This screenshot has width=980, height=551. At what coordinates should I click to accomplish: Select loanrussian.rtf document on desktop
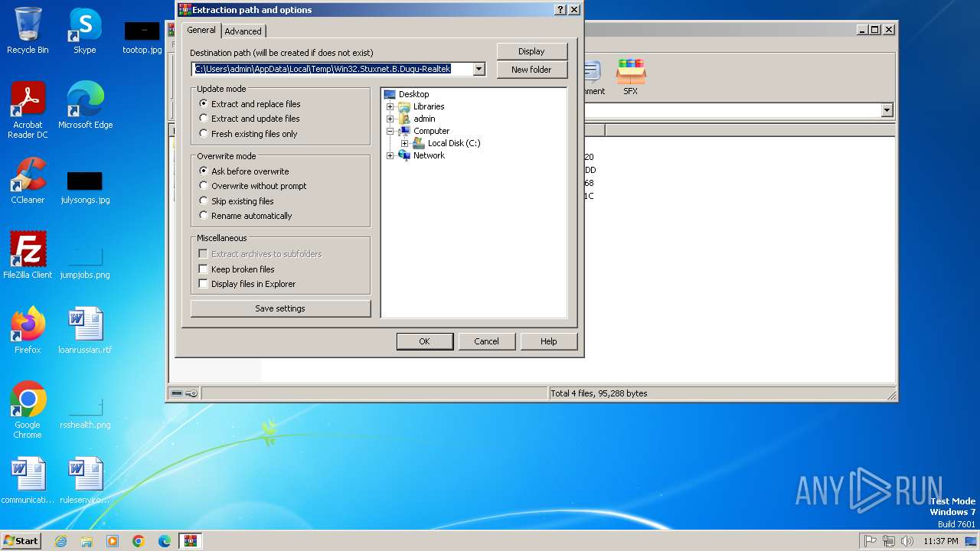point(85,331)
